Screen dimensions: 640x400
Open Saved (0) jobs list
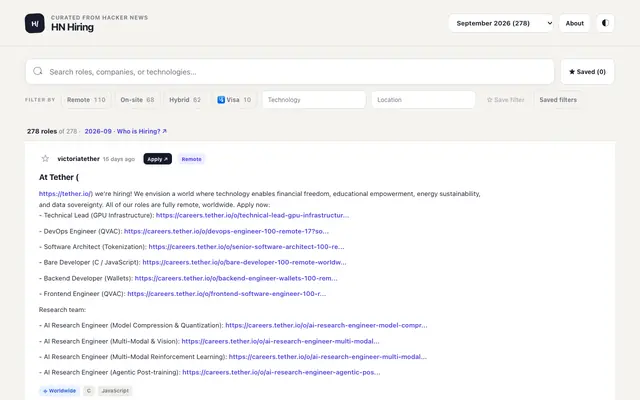tap(587, 72)
